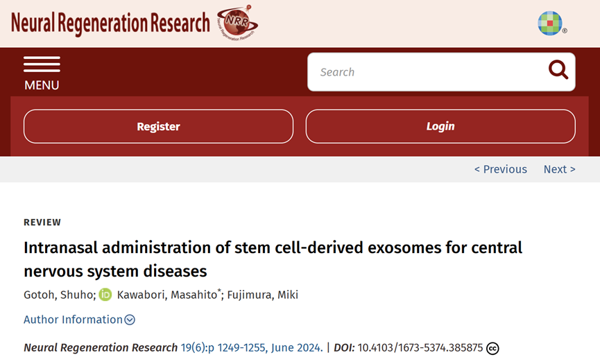Open the hamburger MENU icon
Viewport: 600px width, 364px height.
click(42, 64)
